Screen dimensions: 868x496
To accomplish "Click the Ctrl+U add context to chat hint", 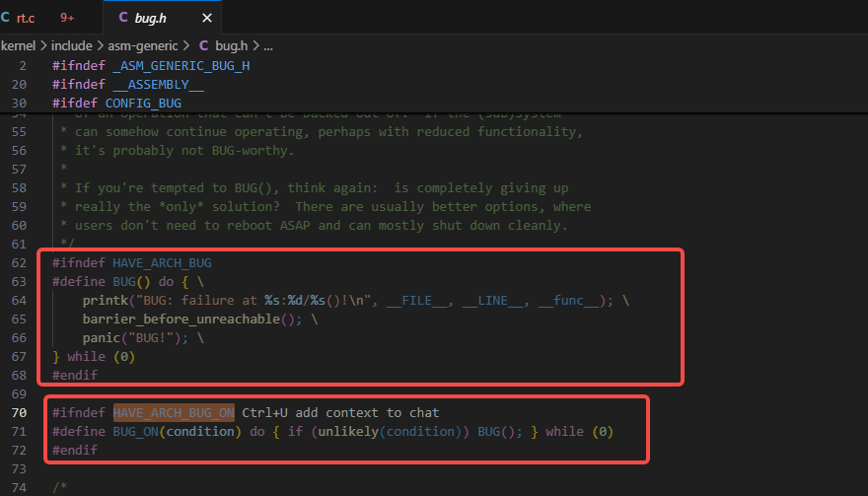I will 340,413.
